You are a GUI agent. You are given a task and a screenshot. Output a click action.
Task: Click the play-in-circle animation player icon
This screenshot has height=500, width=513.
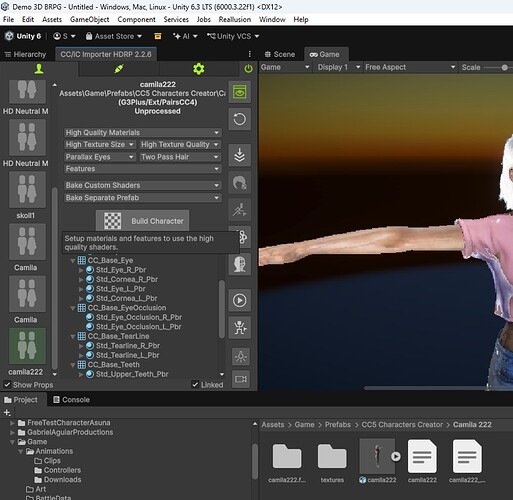pyautogui.click(x=240, y=300)
